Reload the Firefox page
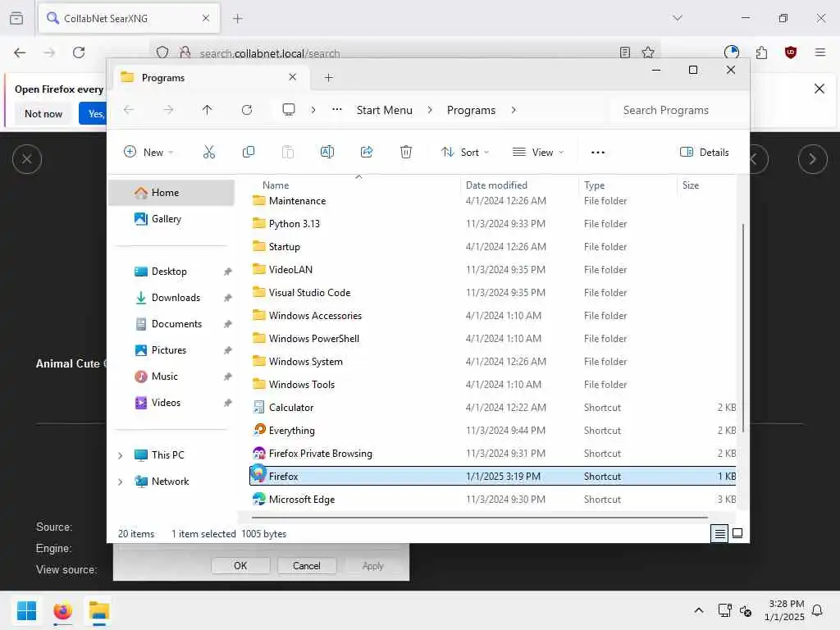Viewport: 840px width, 630px height. click(79, 52)
